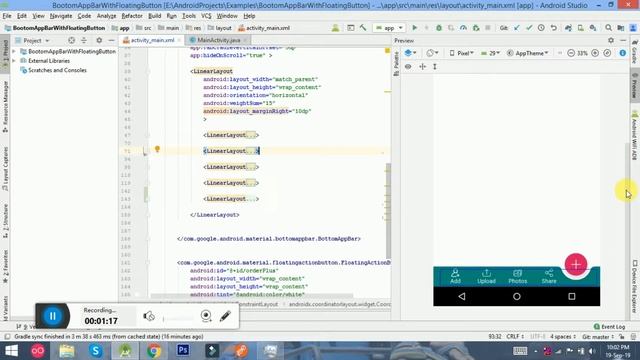Screen dimensions: 640x360
Task: Click Android home circle in preview
Action: 517,296
